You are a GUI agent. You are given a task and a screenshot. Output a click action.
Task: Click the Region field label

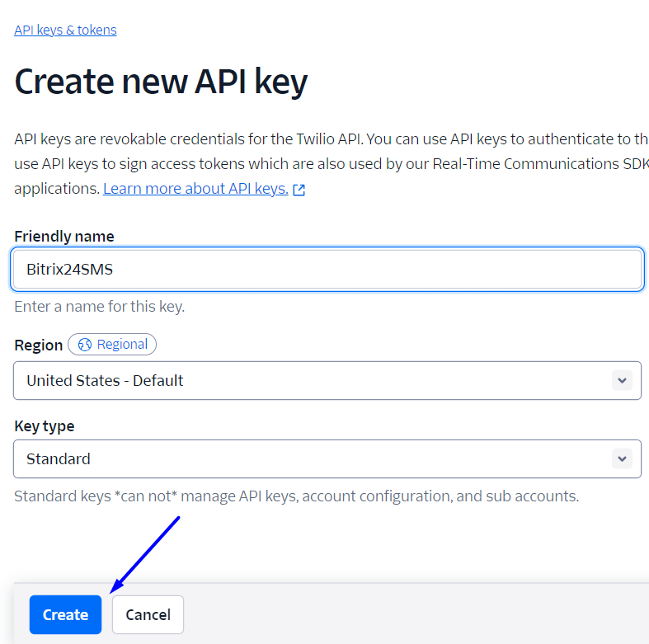[x=39, y=345]
